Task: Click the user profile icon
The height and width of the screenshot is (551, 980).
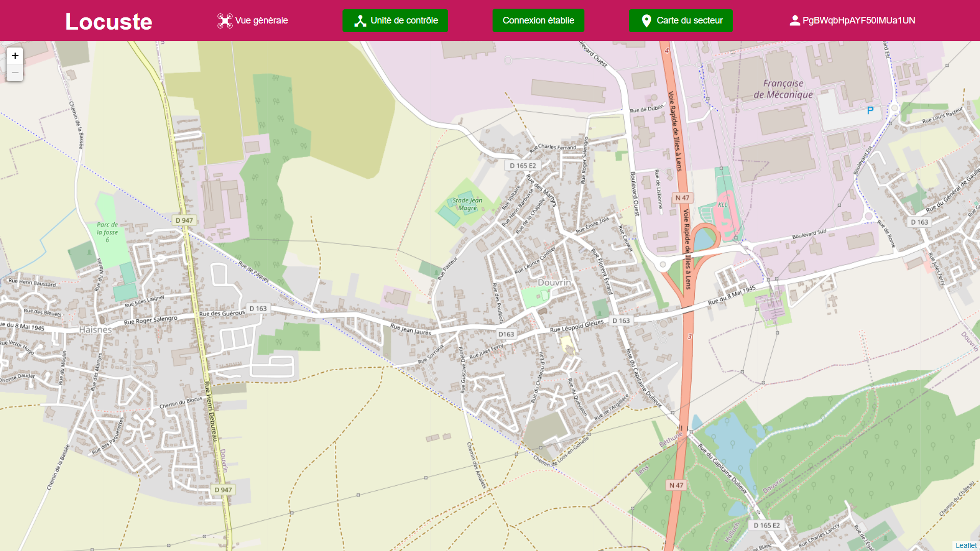Action: [795, 20]
